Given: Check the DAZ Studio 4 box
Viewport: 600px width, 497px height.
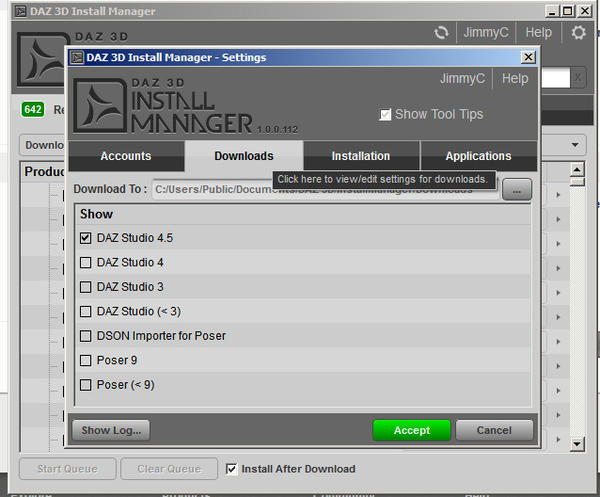Looking at the screenshot, I should 85,262.
